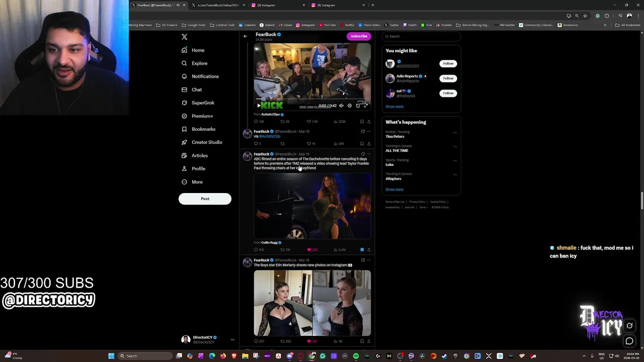Open Grok actions on the "via @AutisticClip" post
This screenshot has height=362, width=644.
(363, 132)
